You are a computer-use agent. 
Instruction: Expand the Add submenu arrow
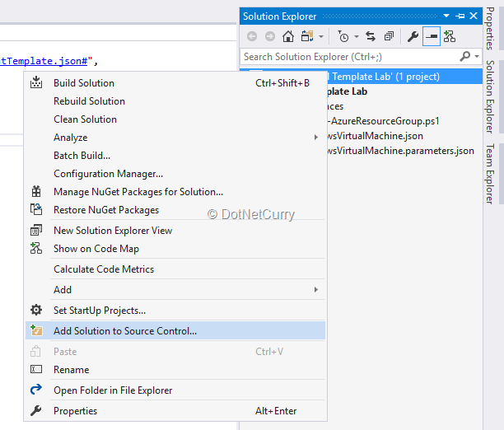click(316, 290)
